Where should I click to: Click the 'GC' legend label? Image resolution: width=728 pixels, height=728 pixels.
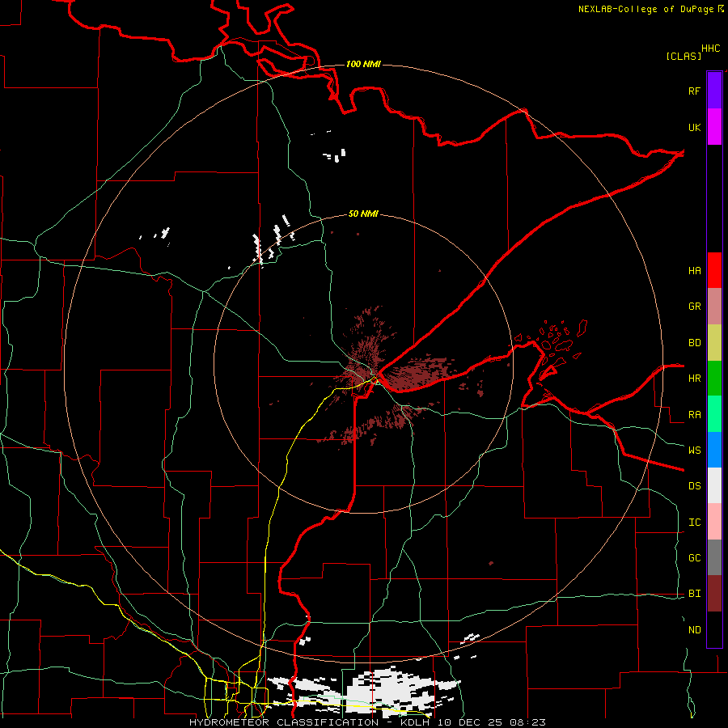pyautogui.click(x=694, y=558)
